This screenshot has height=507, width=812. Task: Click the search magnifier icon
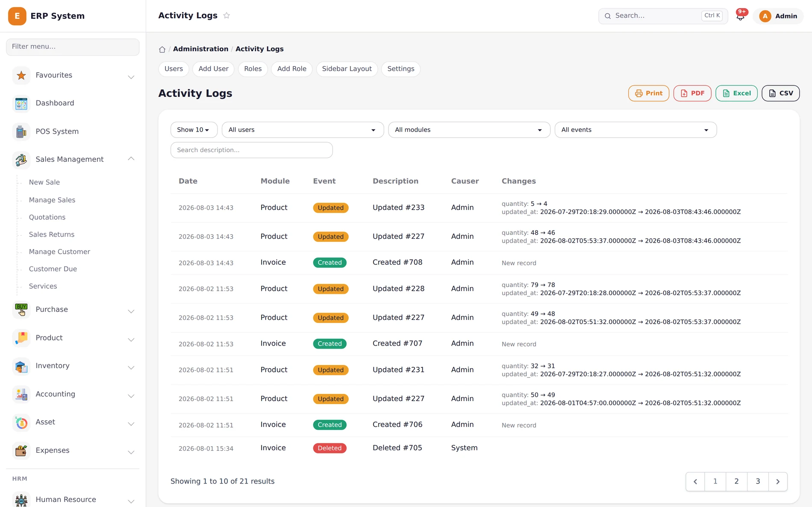click(608, 16)
